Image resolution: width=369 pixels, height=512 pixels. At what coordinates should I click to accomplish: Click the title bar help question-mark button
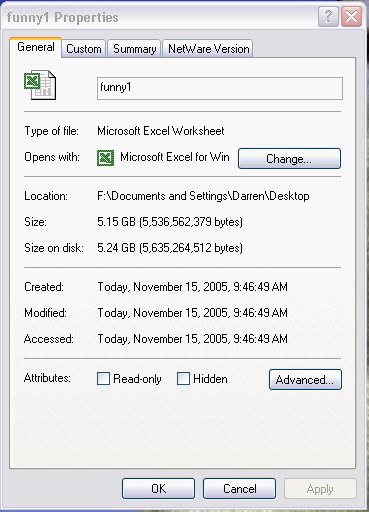(x=328, y=16)
